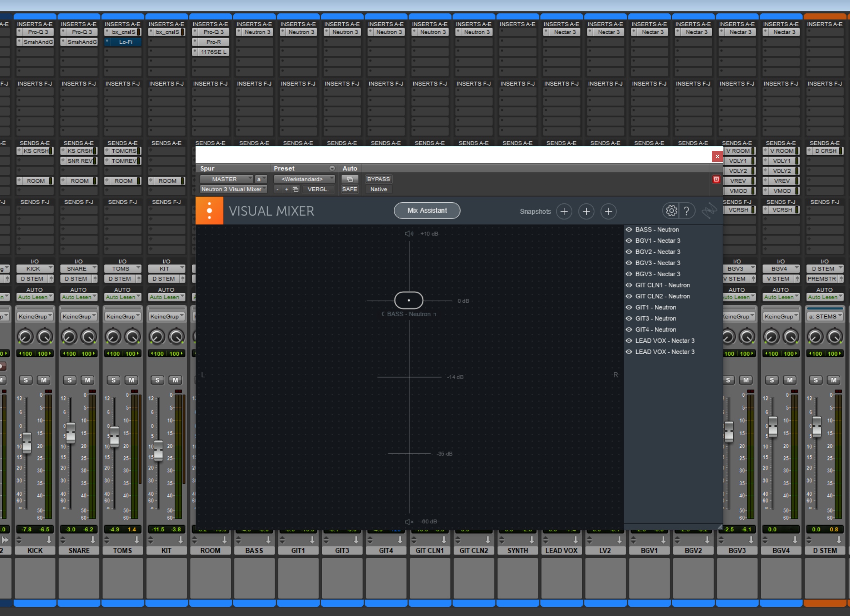Open the Preset section circular menu icon
Image resolution: width=850 pixels, height=616 pixels.
[x=332, y=168]
